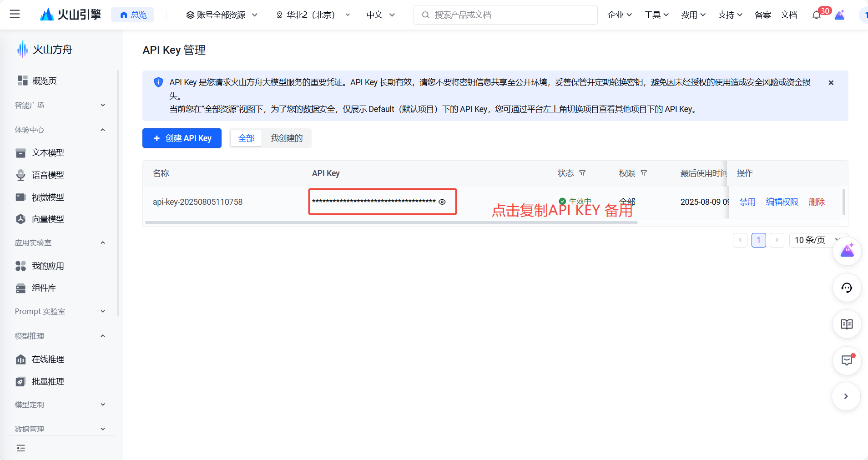Expand the 智能广场 section
The image size is (868, 460).
tap(60, 105)
